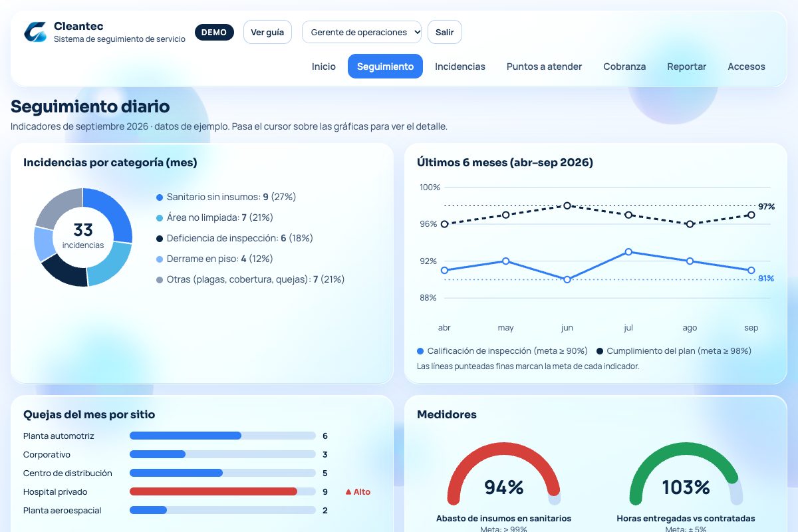Click 'Abasto de insumos en sanitarios' label
This screenshot has height=532, width=798.
(503, 519)
